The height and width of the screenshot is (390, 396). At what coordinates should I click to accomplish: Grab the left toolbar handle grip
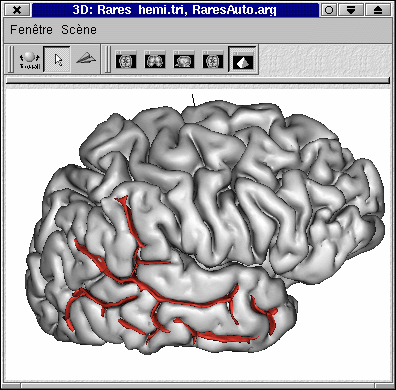click(x=11, y=59)
